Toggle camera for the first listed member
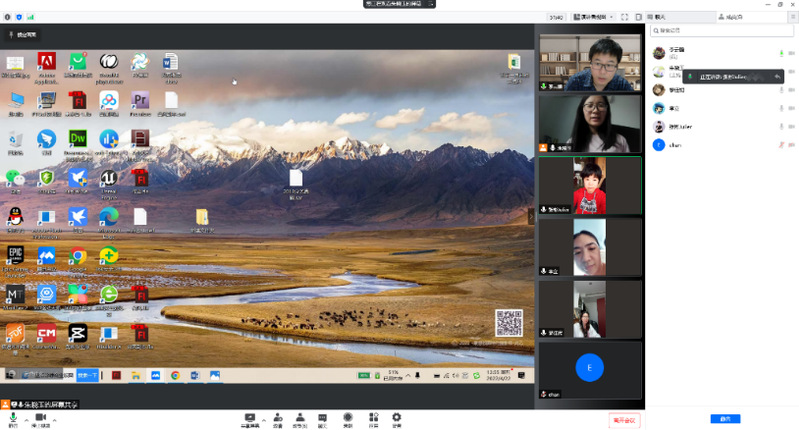This screenshot has height=430, width=799. point(792,53)
